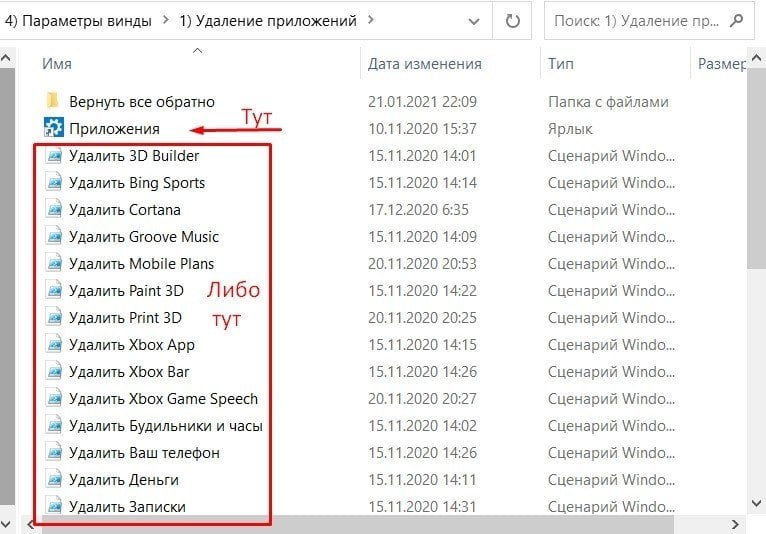The height and width of the screenshot is (534, 766).
Task: Select file name 'Удалить Paint 3D'
Action: 126,291
